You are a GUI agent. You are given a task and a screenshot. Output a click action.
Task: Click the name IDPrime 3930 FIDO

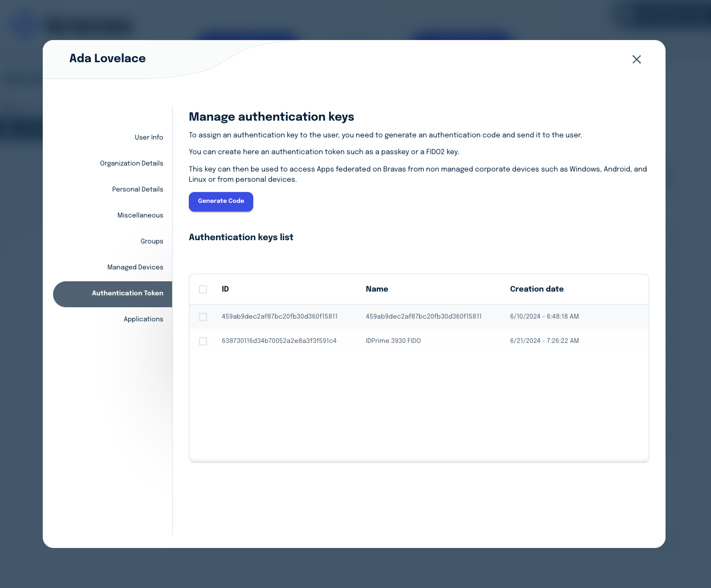(393, 341)
